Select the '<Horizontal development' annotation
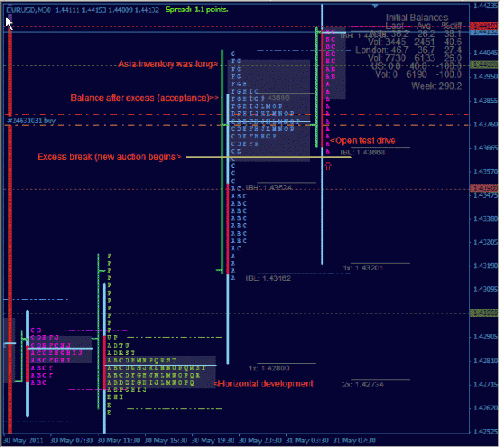Screen dimensions: 500x448 click(263, 384)
